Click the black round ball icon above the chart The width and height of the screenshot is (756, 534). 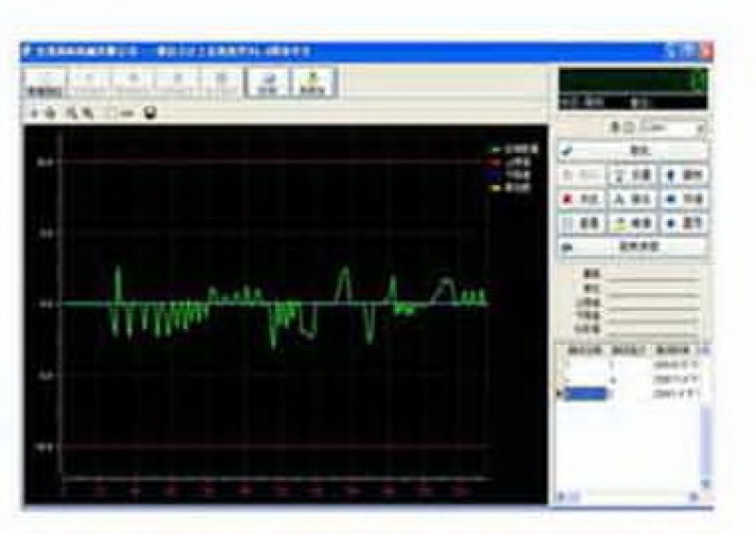point(151,113)
